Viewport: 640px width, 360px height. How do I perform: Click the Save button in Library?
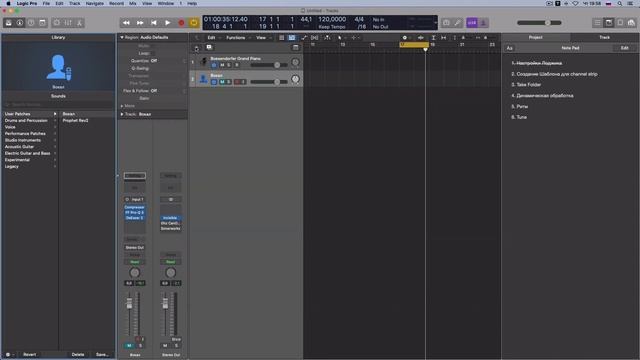[x=102, y=355]
